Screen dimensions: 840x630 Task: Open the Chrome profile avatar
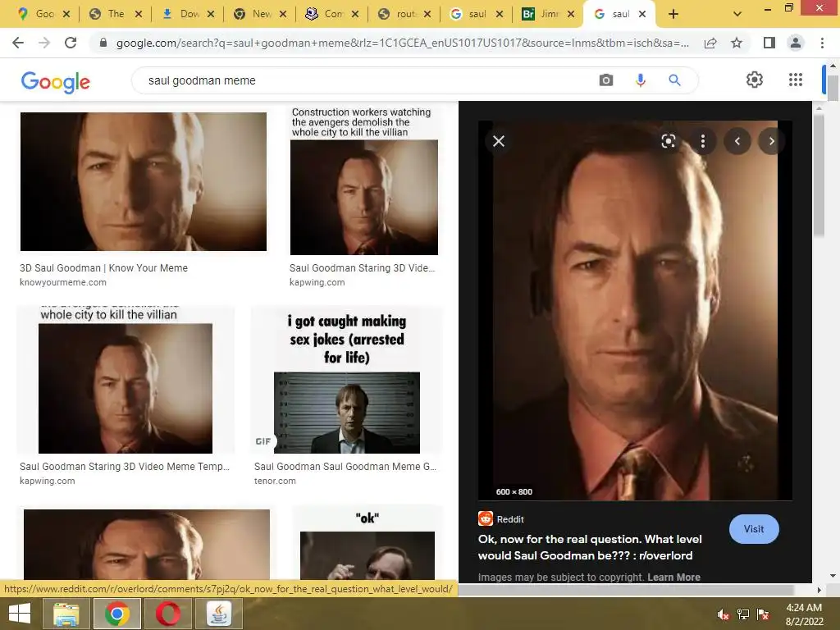point(796,43)
